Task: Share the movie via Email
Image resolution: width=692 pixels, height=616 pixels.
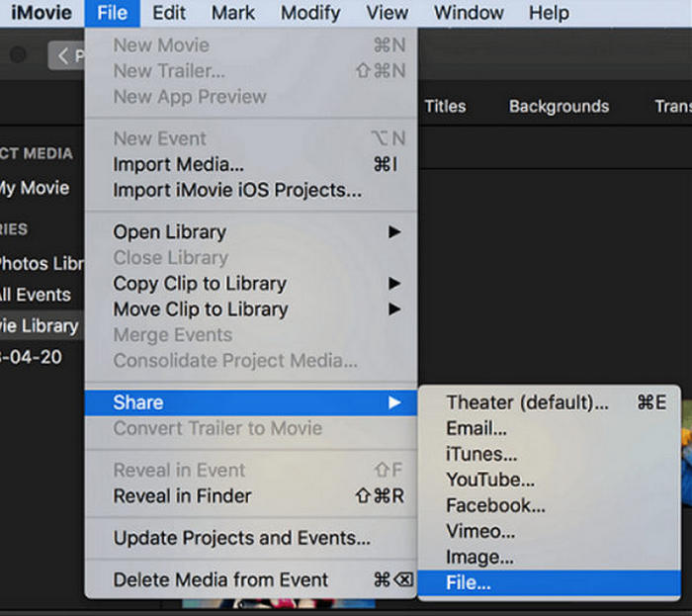Action: 549,428
